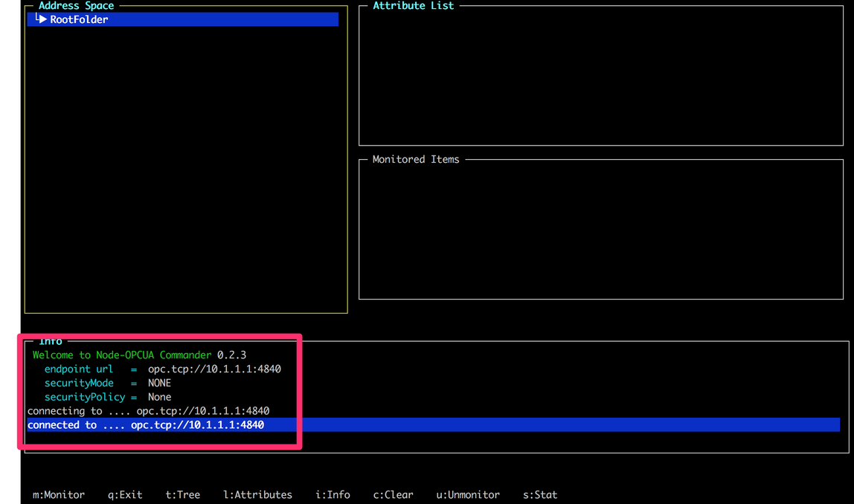
Task: Expand the RootFolder arrow in Address Space
Action: (x=42, y=19)
